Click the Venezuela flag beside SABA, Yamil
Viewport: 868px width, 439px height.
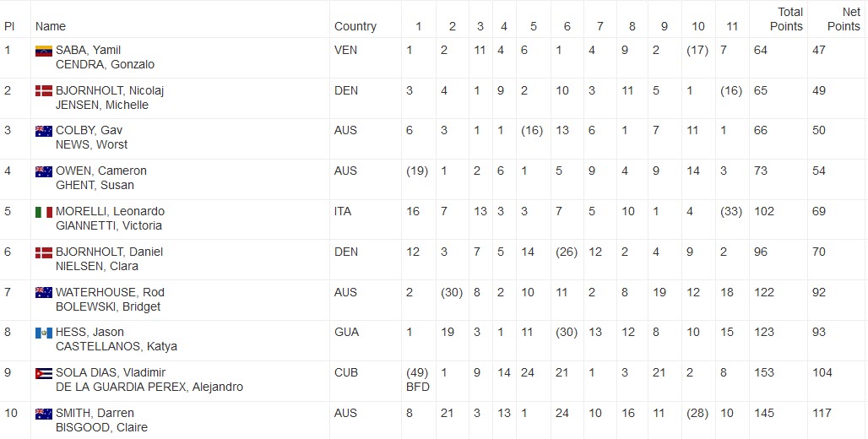(x=44, y=51)
